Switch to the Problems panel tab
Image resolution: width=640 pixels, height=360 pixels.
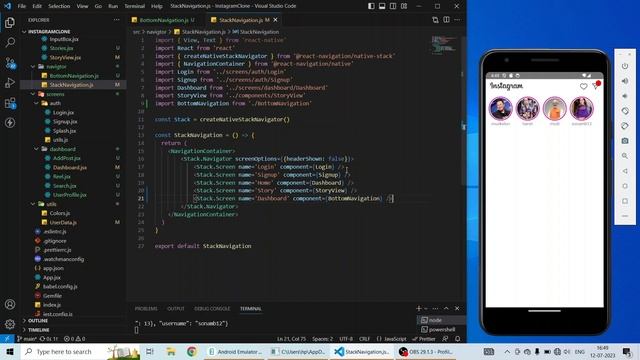[x=146, y=309]
